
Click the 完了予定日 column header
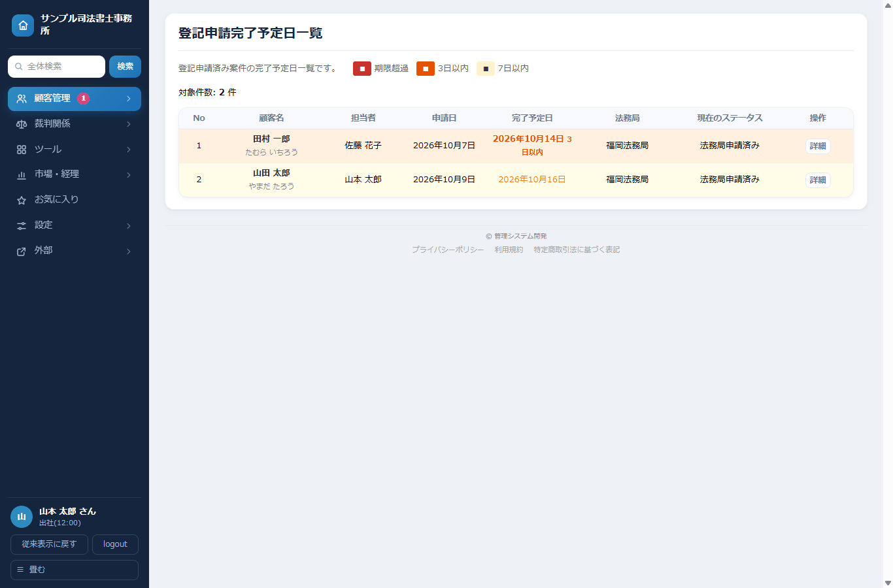click(x=532, y=118)
